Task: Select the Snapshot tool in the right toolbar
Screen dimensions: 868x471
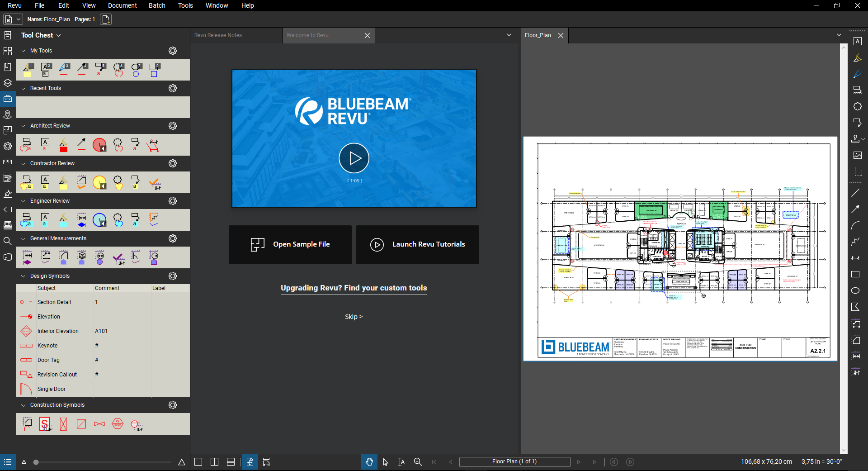Action: click(857, 171)
